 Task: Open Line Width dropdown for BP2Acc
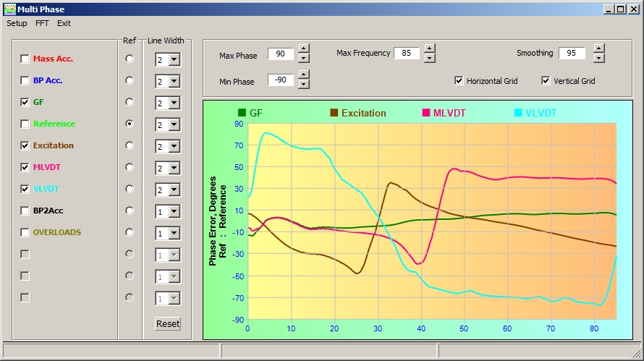(174, 211)
